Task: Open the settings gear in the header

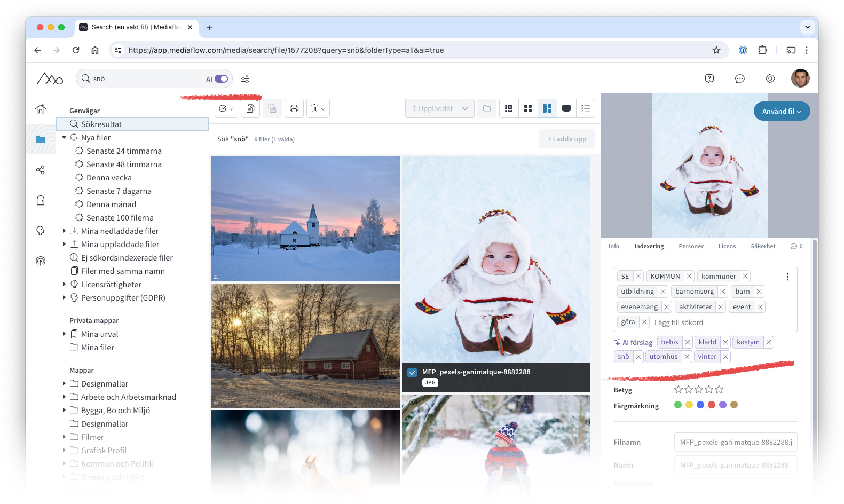Action: coord(770,78)
